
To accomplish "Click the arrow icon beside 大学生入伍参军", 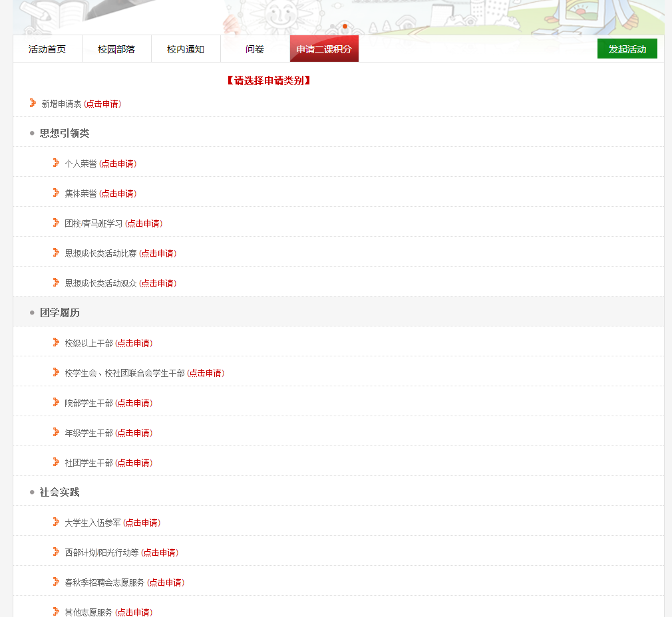I will coord(56,522).
